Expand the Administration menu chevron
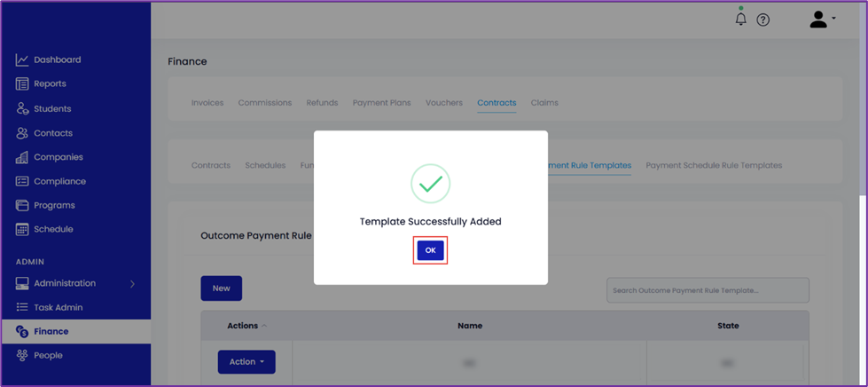 (x=132, y=283)
